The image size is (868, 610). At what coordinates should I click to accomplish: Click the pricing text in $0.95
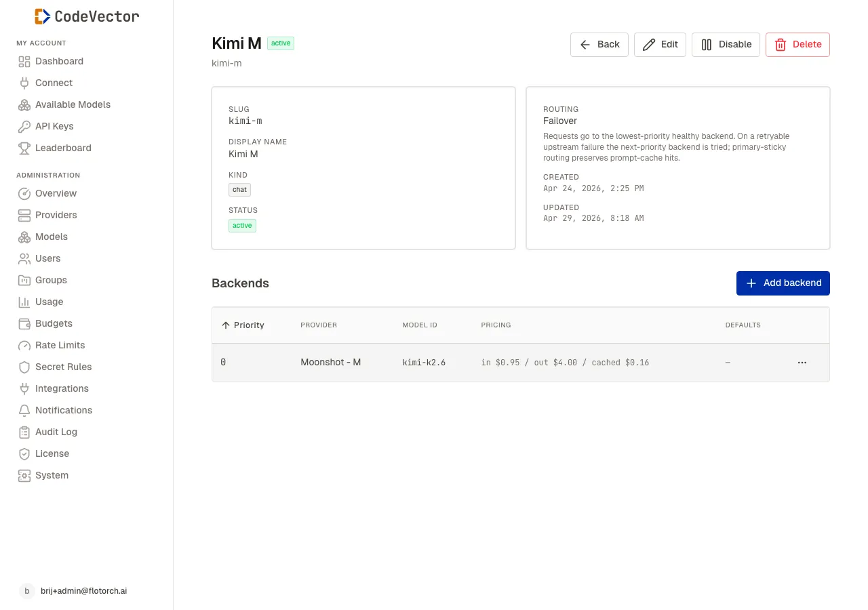[565, 363]
